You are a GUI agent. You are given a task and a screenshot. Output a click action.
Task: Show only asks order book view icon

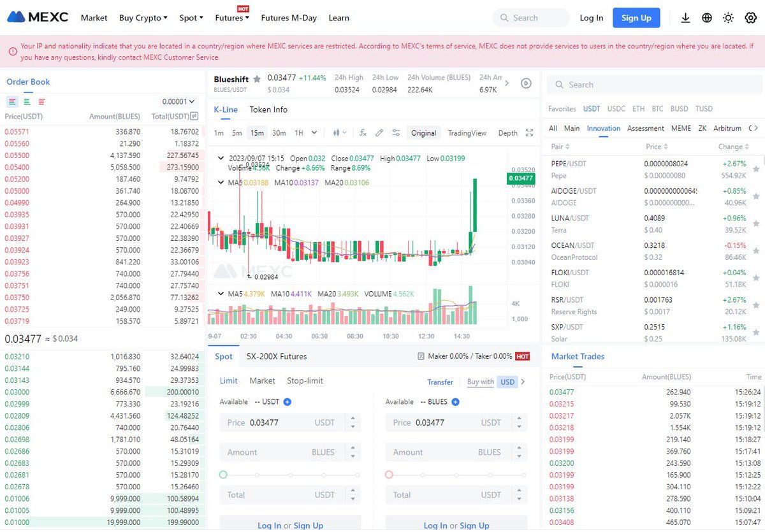click(x=41, y=101)
